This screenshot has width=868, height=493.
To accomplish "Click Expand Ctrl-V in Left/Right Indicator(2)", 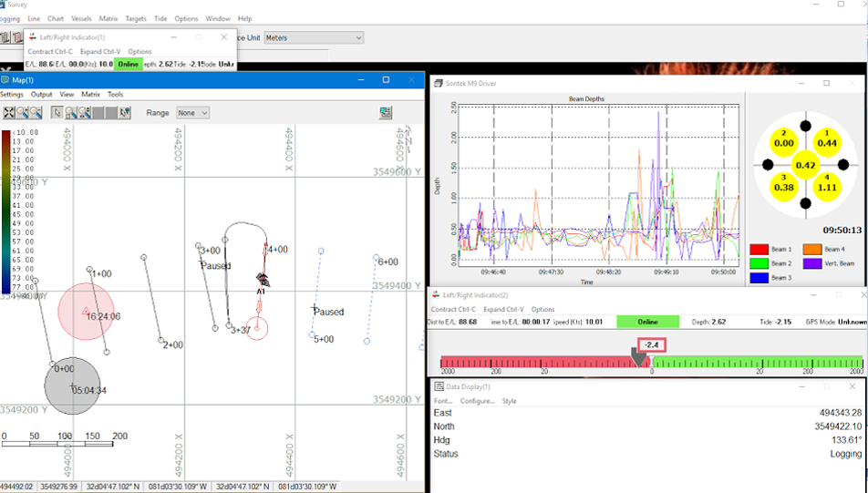I will point(503,309).
